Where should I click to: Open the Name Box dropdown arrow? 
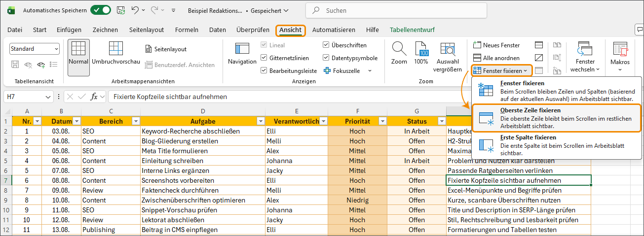48,97
